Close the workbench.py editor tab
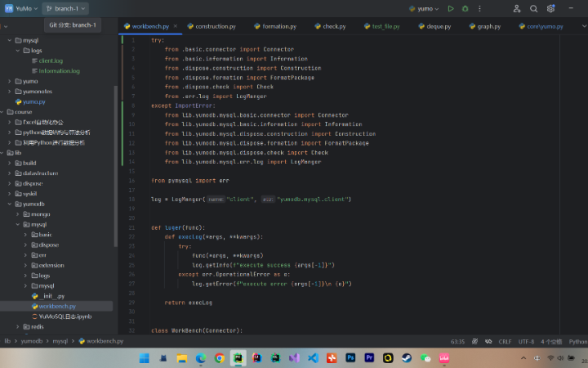588x368 pixels. click(176, 26)
